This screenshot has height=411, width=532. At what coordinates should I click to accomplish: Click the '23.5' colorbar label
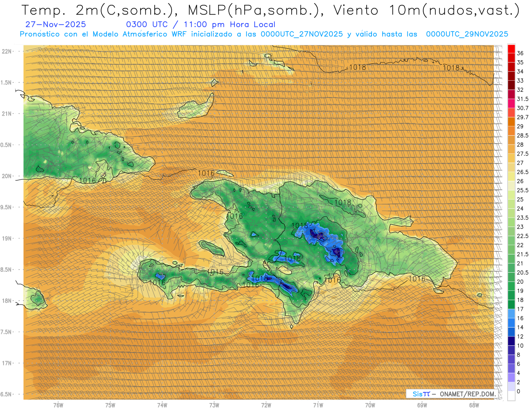click(x=523, y=218)
